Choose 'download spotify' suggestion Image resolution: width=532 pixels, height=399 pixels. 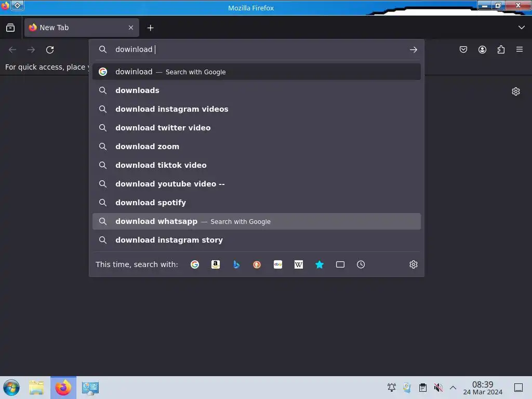point(257,203)
